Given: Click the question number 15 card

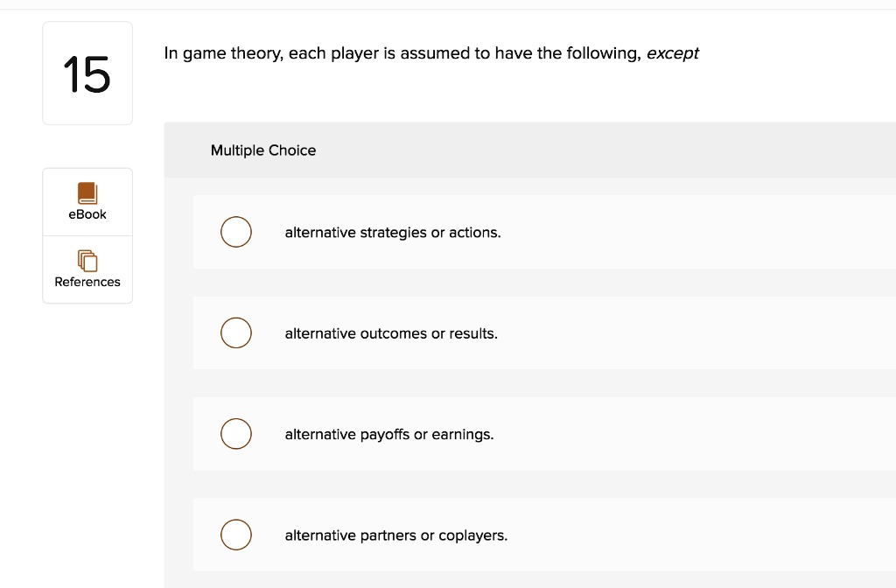Looking at the screenshot, I should (x=87, y=73).
